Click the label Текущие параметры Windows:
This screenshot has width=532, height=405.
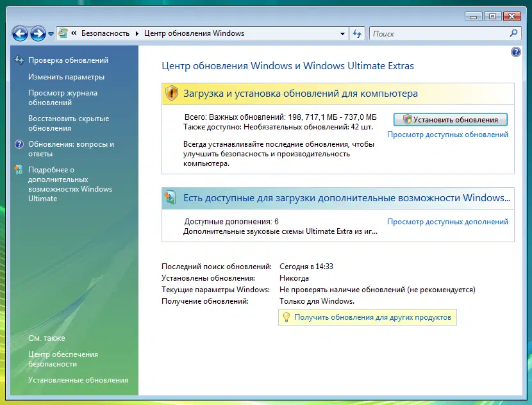coord(215,290)
